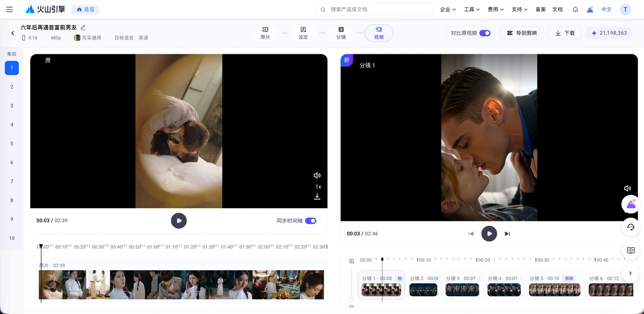The width and height of the screenshot is (644, 314).
Task: Select the 分镜 3 clip
Action: [x=462, y=285]
